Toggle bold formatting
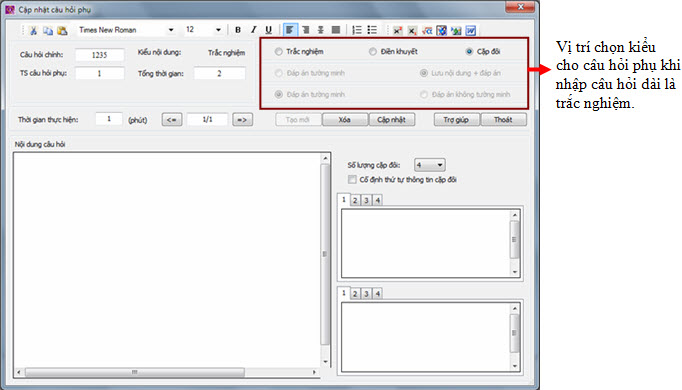Screen dimensions: 682x390 coord(238,30)
